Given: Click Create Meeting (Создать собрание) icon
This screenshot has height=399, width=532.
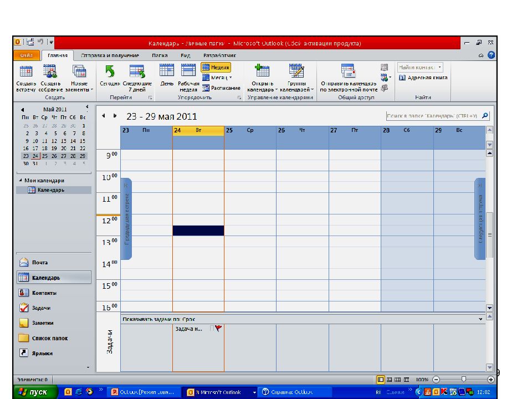Looking at the screenshot, I should [x=50, y=78].
